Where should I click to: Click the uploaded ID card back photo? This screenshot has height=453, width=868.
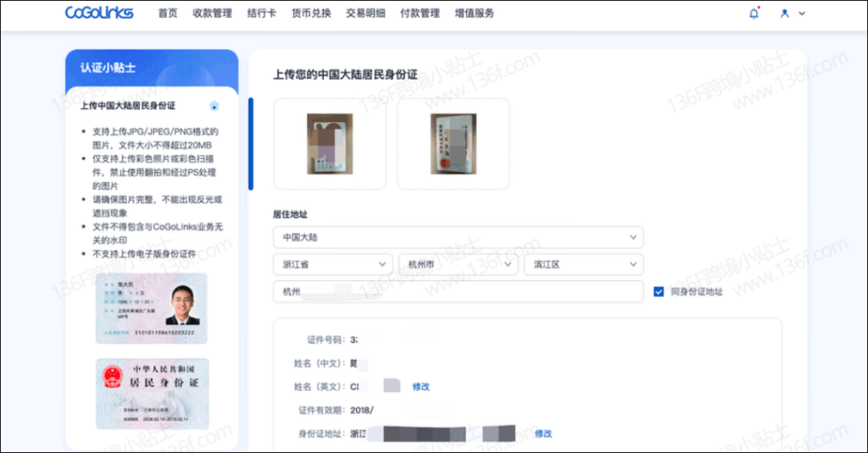click(453, 144)
